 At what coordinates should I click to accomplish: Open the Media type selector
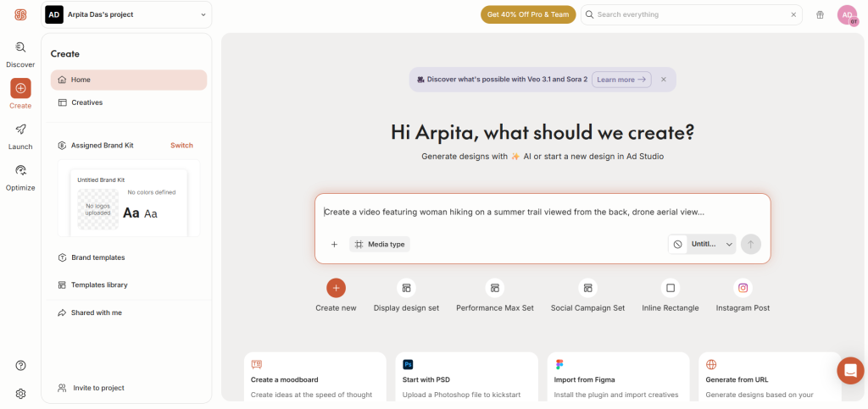pos(380,244)
